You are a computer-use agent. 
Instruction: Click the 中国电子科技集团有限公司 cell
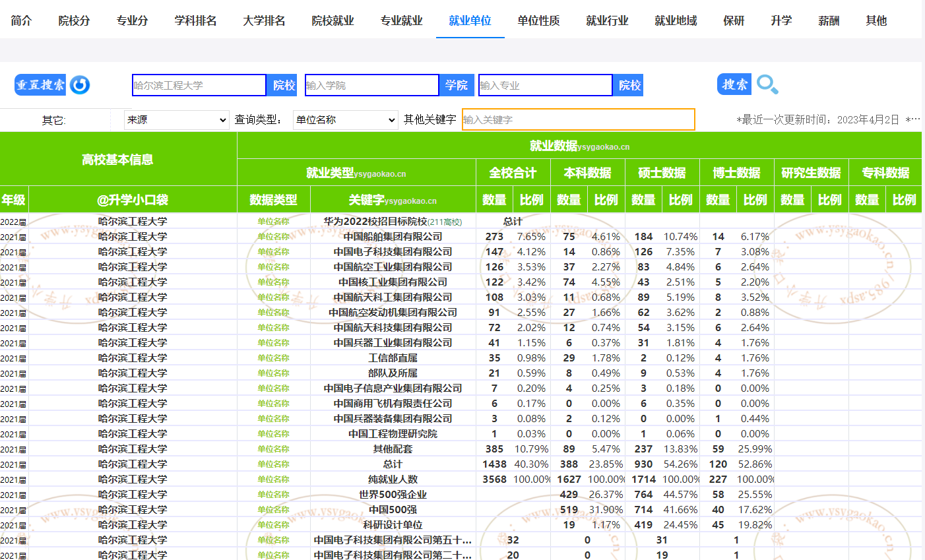coord(393,251)
